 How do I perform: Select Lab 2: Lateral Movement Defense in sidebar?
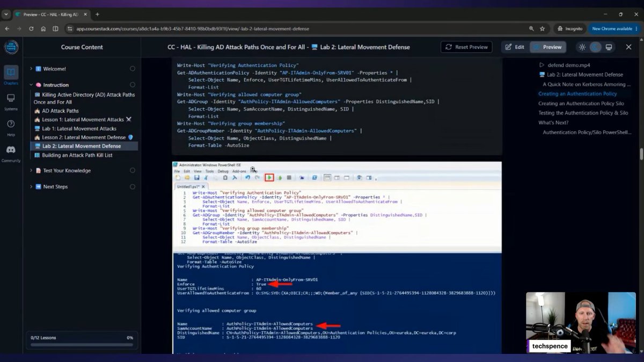tap(85, 146)
